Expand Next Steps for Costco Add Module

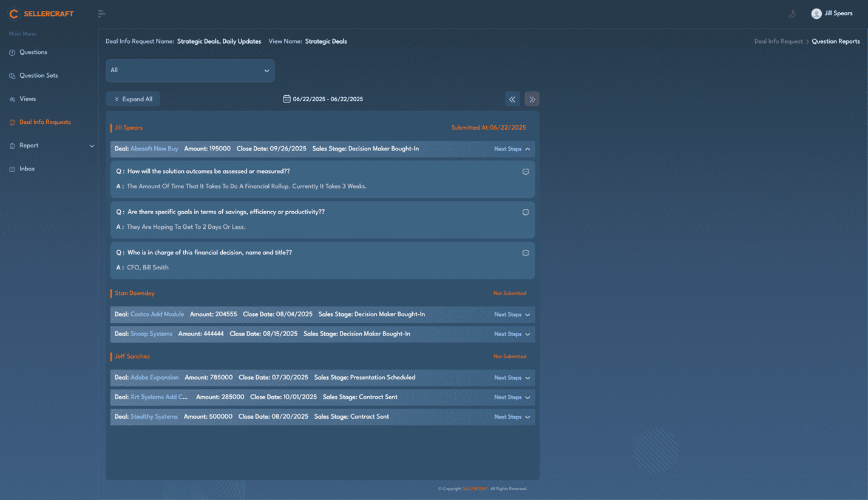512,315
